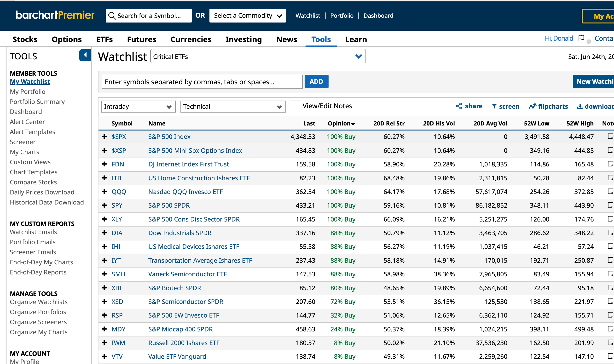Sort by the Opinion column header
Image resolution: width=614 pixels, height=364 pixels.
point(341,123)
